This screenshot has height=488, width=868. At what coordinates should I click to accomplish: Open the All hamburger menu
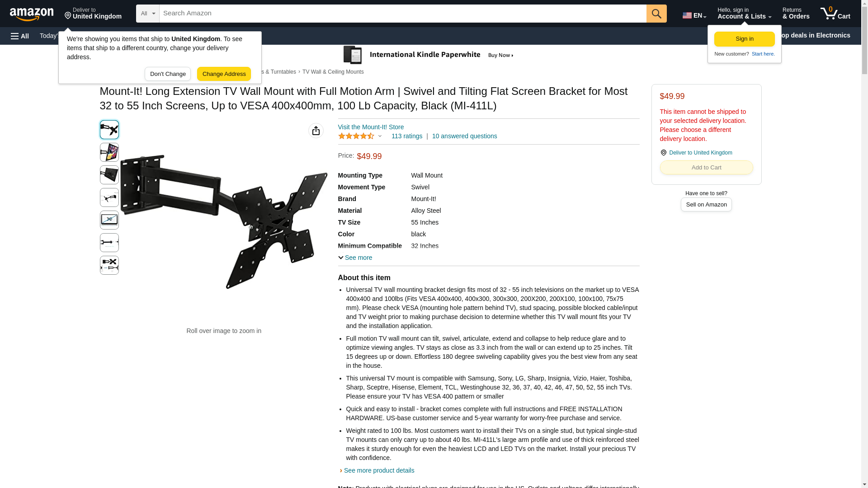click(x=20, y=36)
